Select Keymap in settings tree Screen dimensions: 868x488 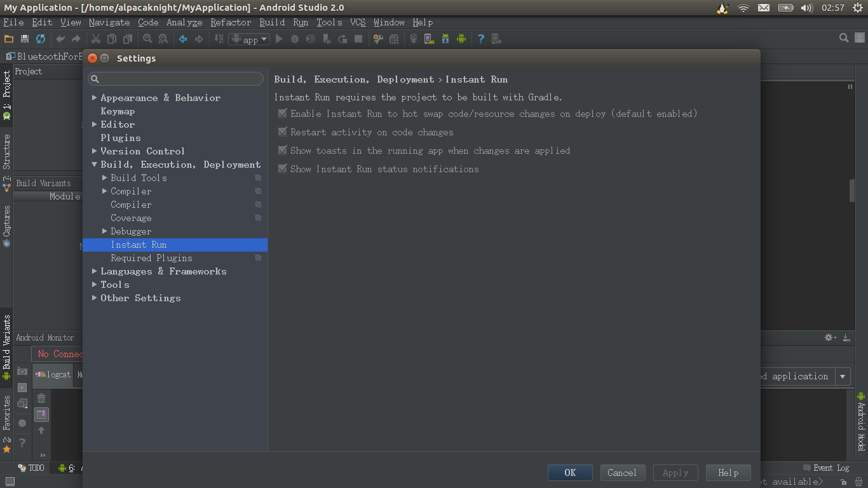[118, 111]
